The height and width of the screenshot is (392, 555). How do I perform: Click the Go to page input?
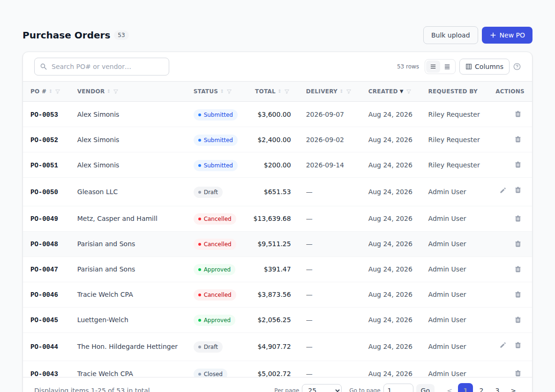398,388
